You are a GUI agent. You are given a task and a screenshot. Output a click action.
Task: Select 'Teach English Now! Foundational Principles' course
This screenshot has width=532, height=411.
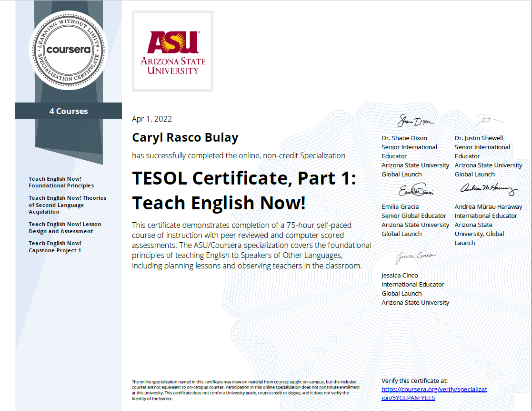tap(61, 182)
